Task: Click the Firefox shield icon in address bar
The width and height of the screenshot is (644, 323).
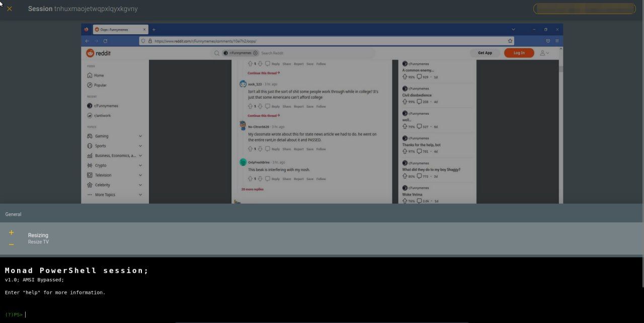Action: click(143, 41)
